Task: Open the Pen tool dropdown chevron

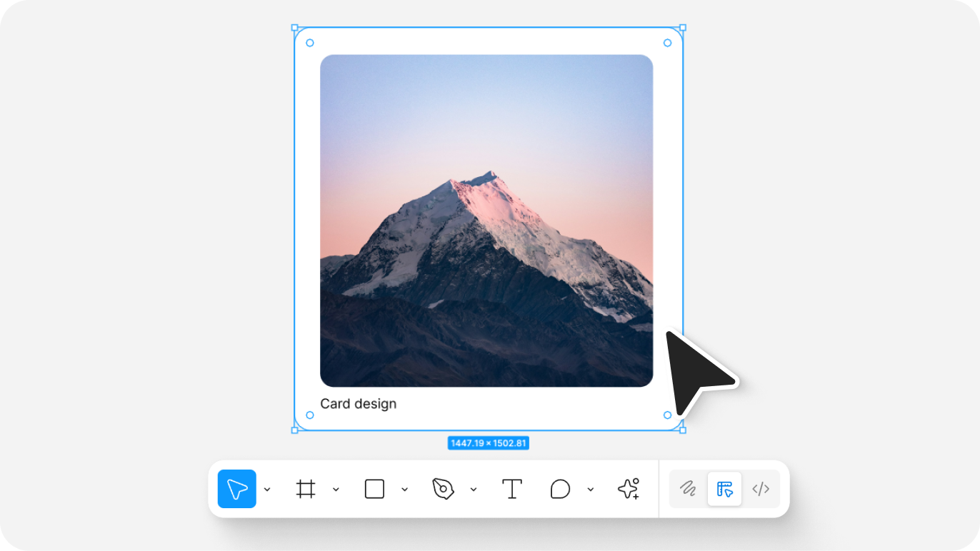Action: pos(473,490)
